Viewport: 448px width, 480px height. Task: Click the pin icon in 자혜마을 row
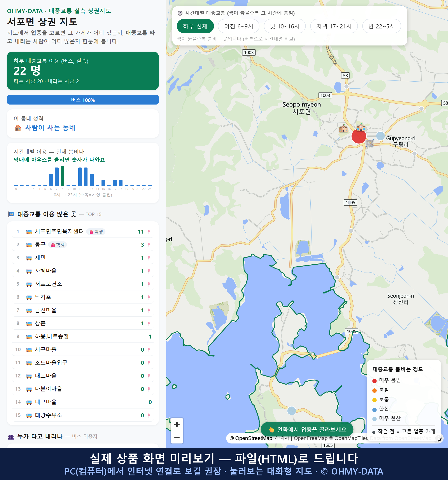tap(149, 271)
